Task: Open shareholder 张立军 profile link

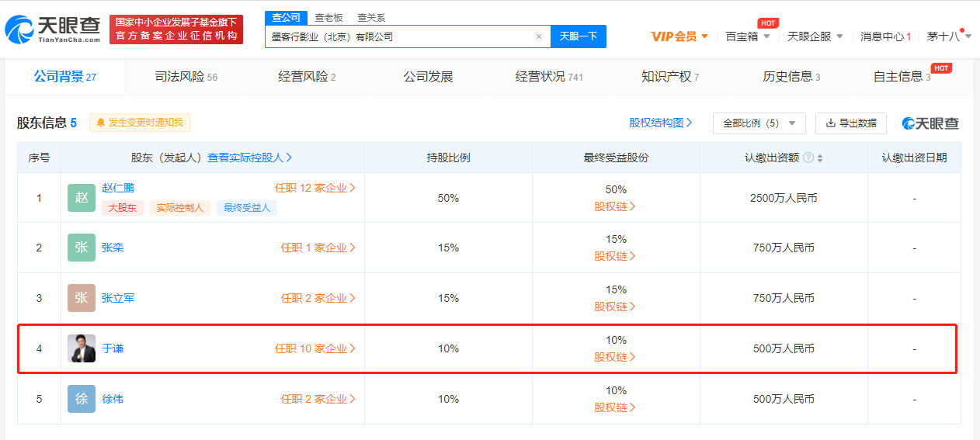Action: coord(118,298)
